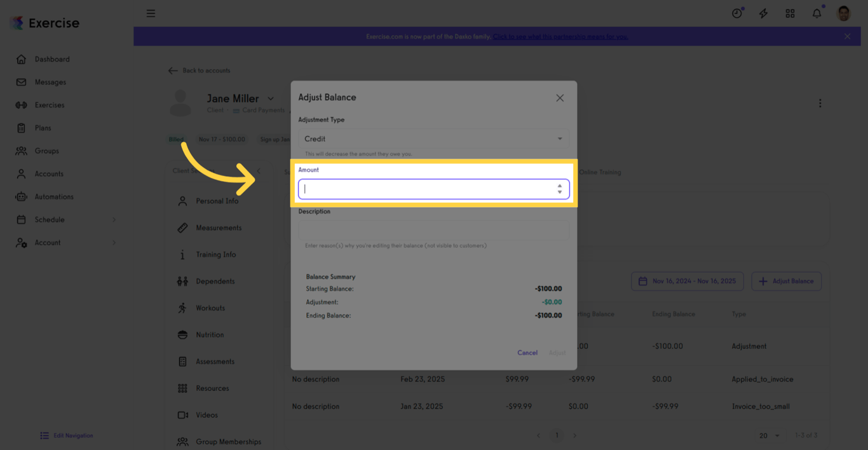Select page 1 in pagination
The height and width of the screenshot is (450, 868).
(557, 435)
